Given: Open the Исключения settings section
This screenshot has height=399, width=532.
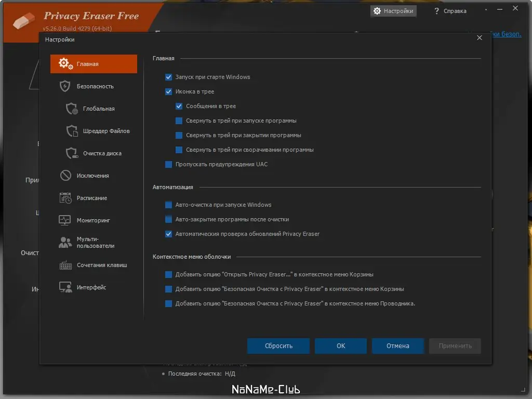Looking at the screenshot, I should point(94,176).
